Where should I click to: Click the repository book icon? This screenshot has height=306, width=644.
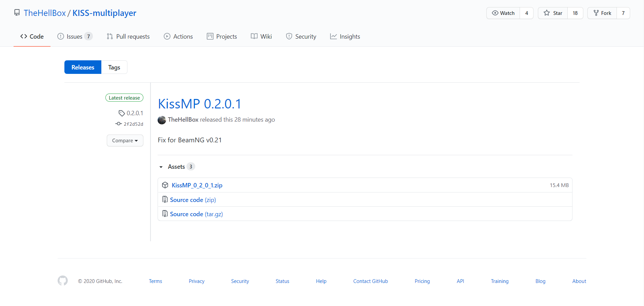pos(17,13)
